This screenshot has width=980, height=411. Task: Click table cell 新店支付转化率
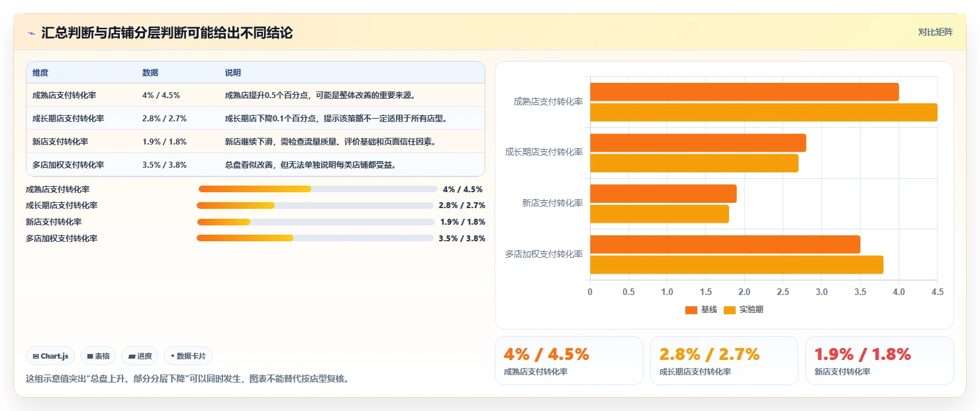[60, 142]
